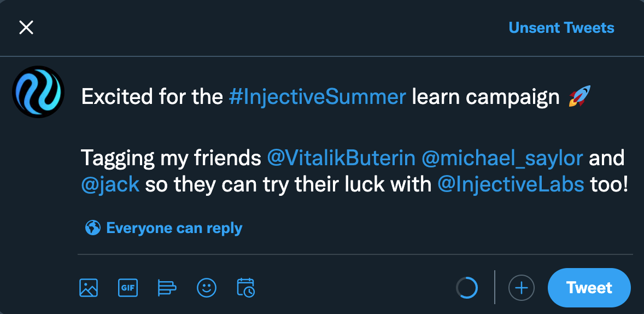Add a photo with the media icon
Screen dimensions: 644x314
point(89,287)
